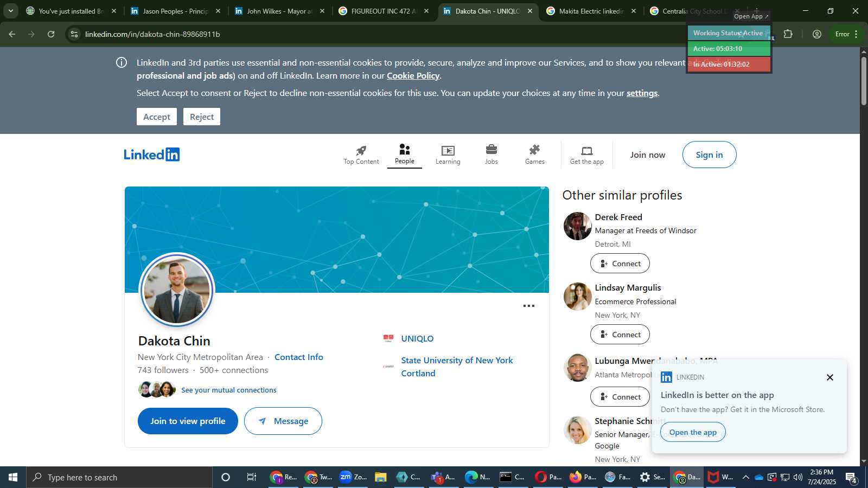Click Derek Freed's profile picture
This screenshot has width=868, height=488.
tap(577, 226)
